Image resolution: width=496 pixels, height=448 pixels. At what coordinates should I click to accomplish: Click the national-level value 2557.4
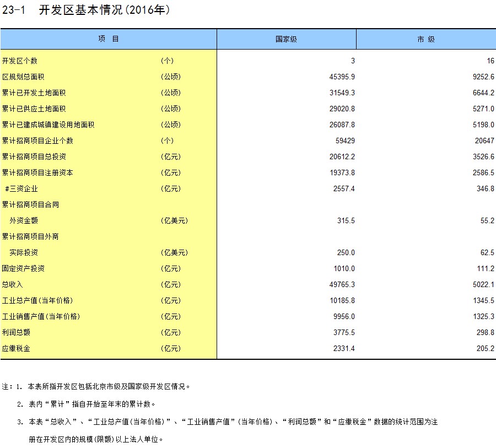[344, 189]
